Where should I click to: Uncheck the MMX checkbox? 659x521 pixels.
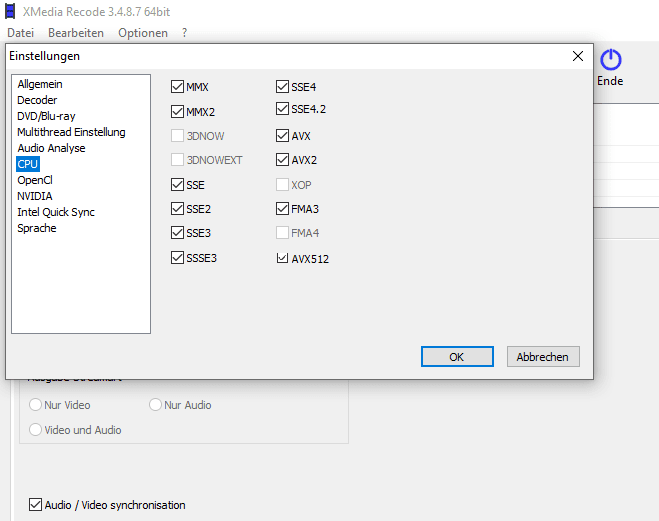[177, 87]
